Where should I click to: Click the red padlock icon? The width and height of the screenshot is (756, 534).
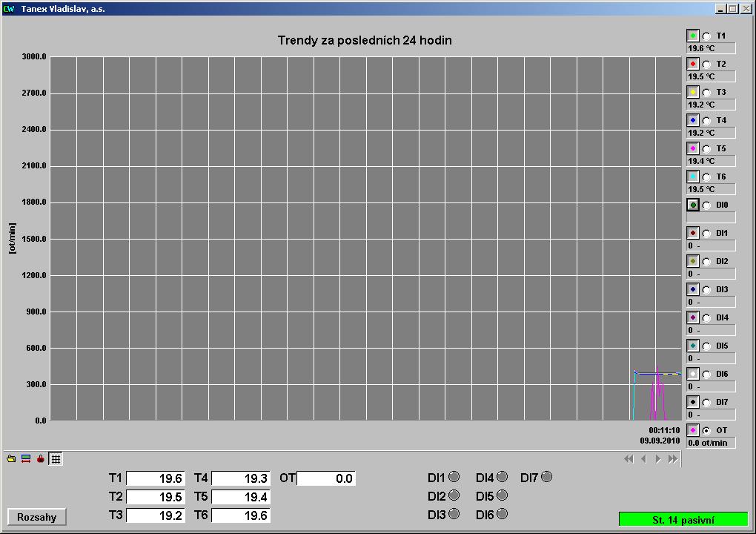[x=41, y=459]
